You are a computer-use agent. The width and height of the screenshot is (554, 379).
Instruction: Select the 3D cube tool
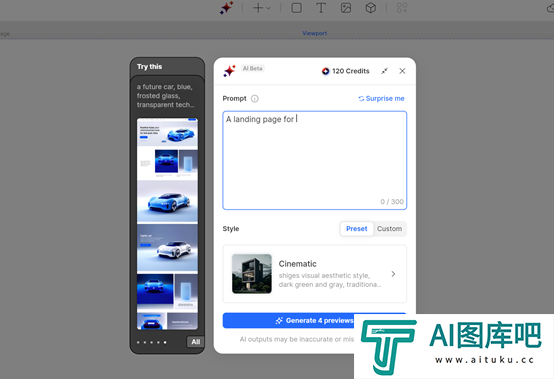click(371, 8)
